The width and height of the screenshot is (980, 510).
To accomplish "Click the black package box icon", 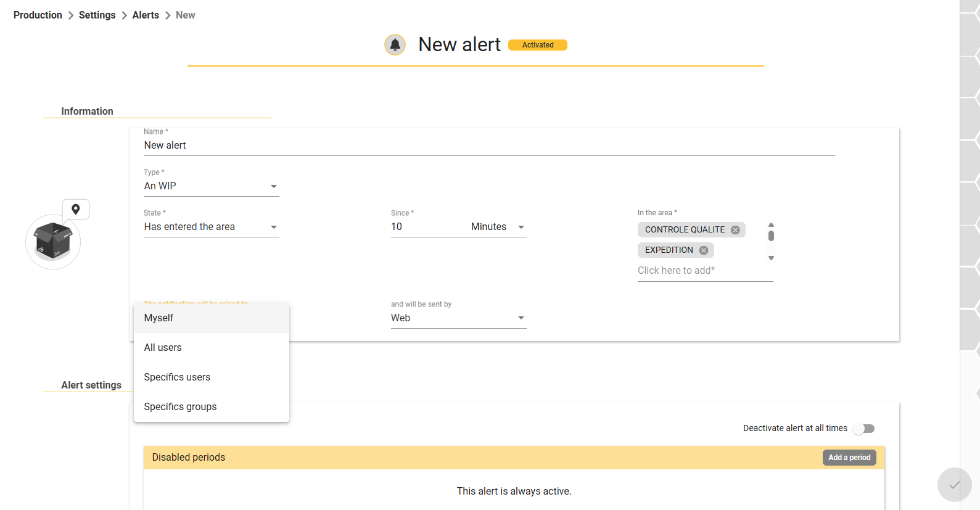I will click(x=53, y=241).
